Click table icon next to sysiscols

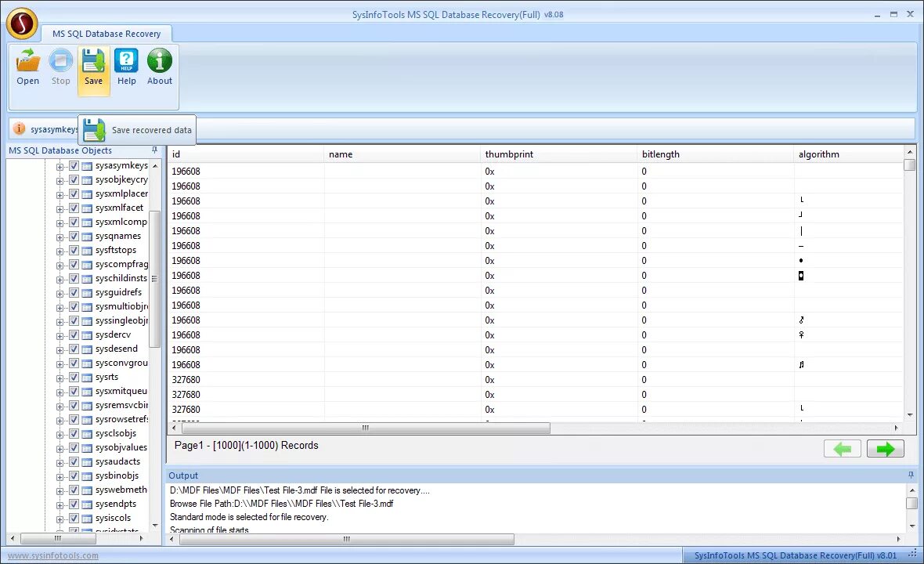coord(87,519)
